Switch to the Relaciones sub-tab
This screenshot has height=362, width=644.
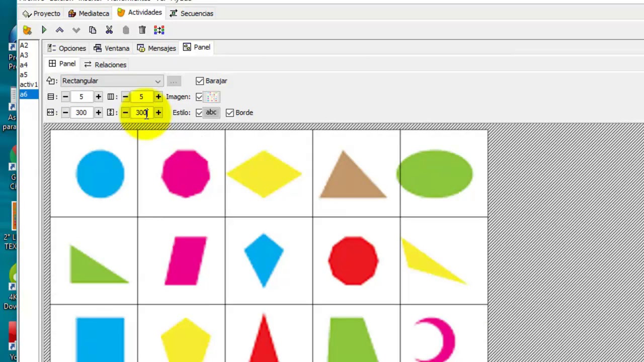pyautogui.click(x=105, y=65)
